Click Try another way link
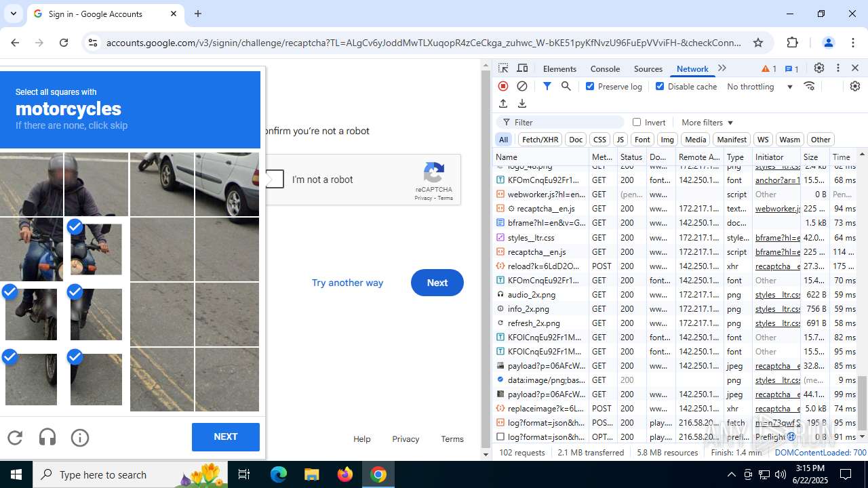The image size is (868, 488). click(347, 283)
